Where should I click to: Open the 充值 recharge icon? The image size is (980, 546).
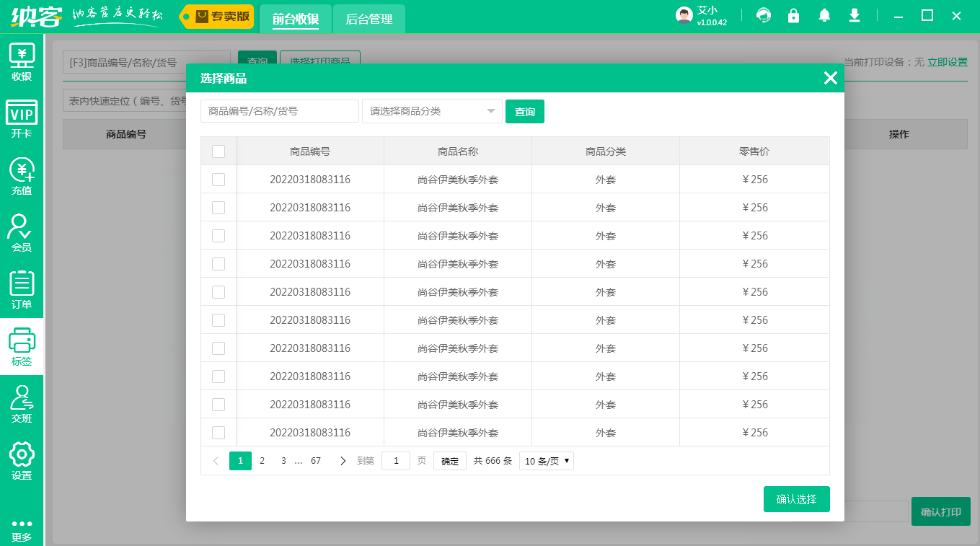pos(22,176)
